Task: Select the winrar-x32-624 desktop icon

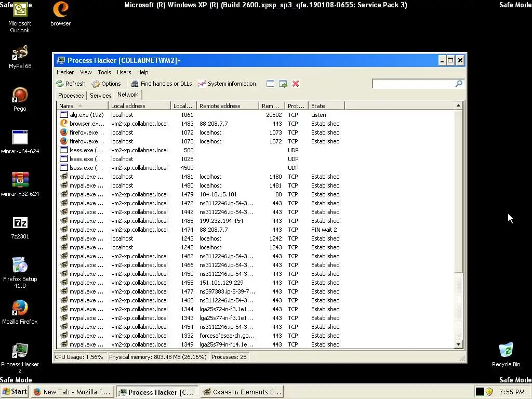Action: 20,185
